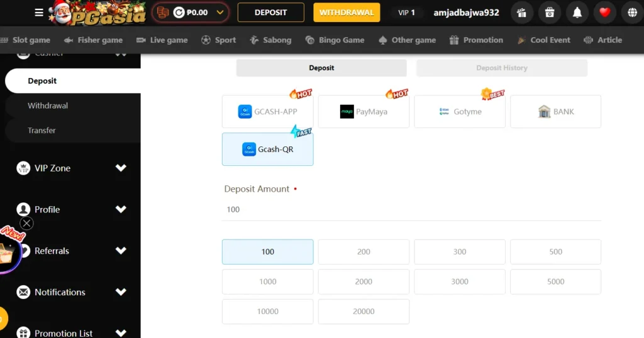
Task: Select the 20000 amount preset
Action: [364, 312]
